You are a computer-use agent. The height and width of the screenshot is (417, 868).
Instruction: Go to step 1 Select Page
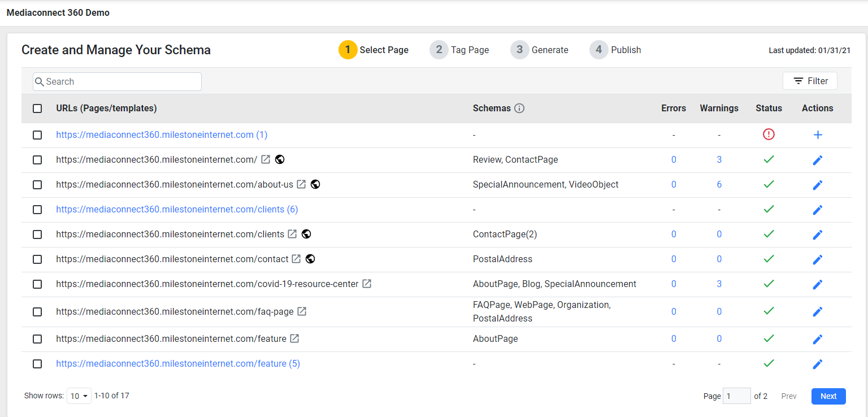pyautogui.click(x=374, y=50)
